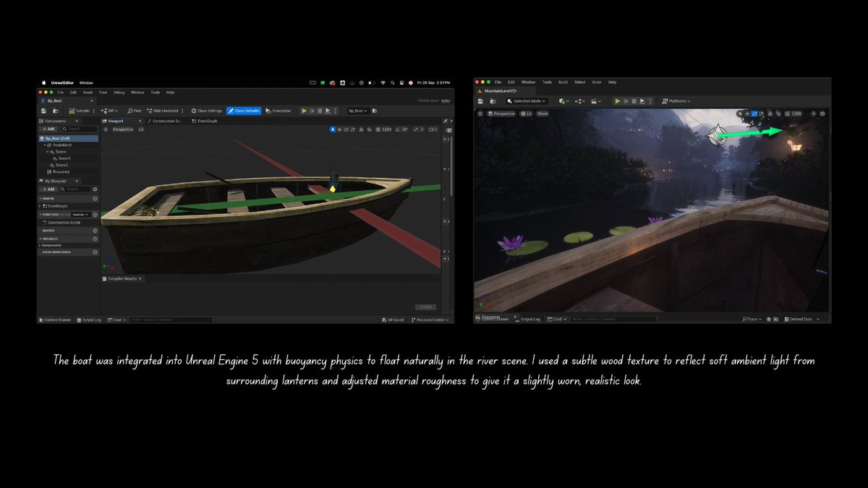Click Save icon in Blueprint editor toolbar
The width and height of the screenshot is (868, 488).
[x=43, y=111]
